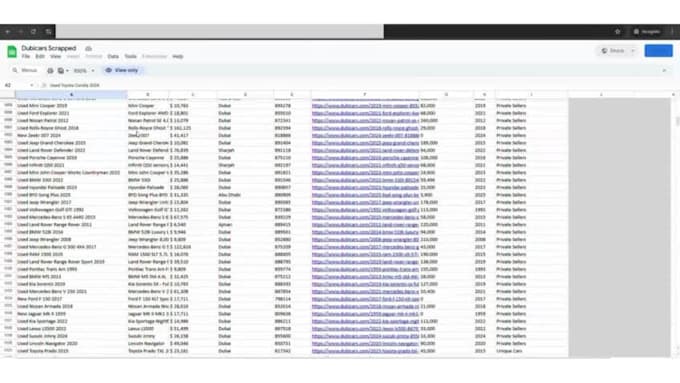
Task: Open the Google Sheets home logo
Action: tap(12, 52)
